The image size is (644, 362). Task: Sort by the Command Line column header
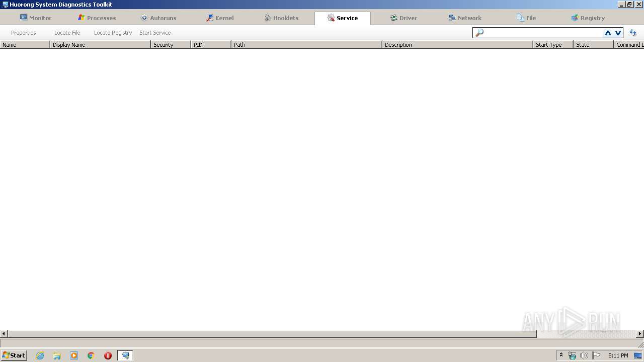[629, 45]
